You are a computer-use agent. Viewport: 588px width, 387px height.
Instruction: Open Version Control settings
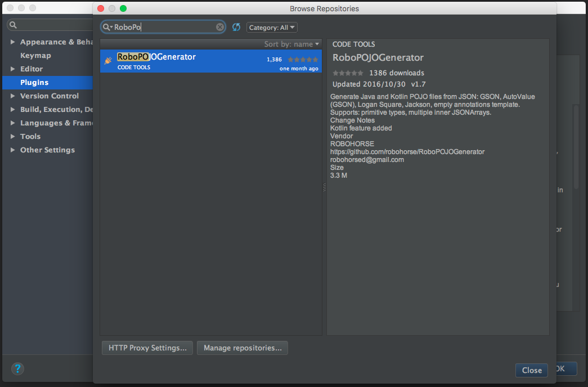coord(50,96)
